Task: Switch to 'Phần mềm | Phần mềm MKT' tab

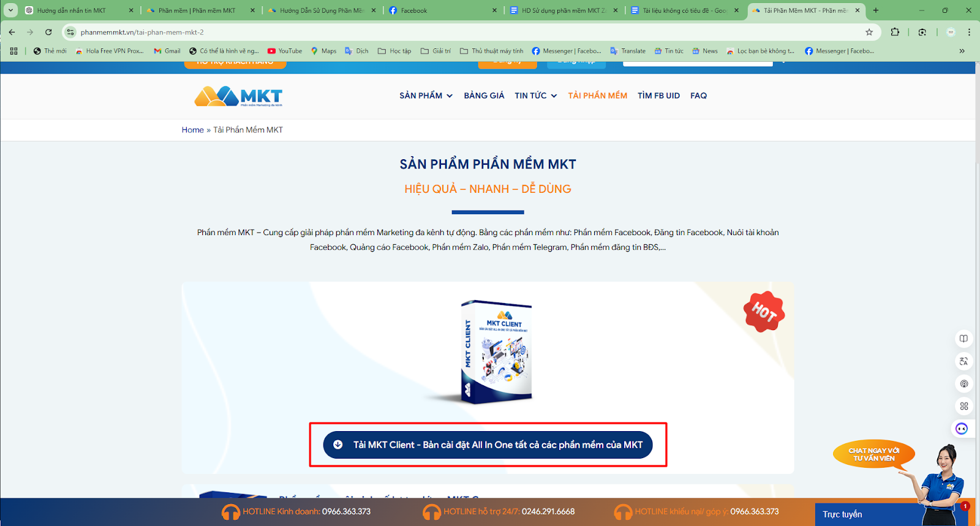Action: tap(200, 10)
